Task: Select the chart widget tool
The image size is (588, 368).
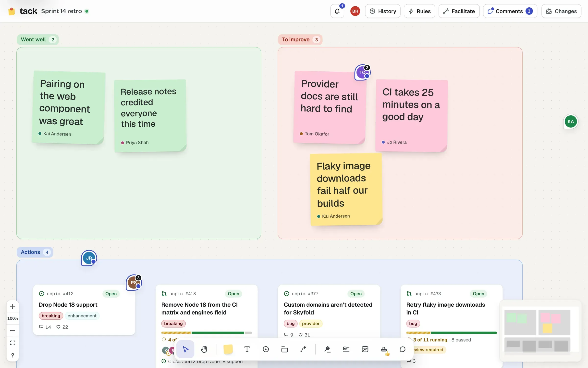Action: 365,349
